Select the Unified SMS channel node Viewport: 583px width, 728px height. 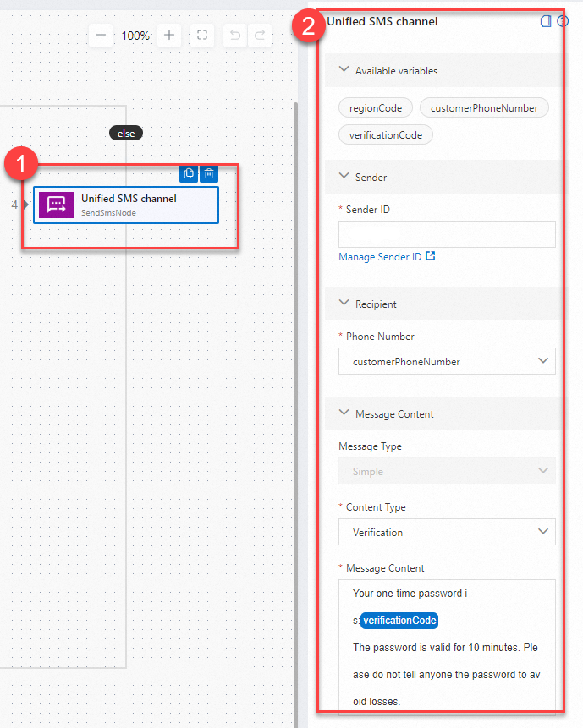point(126,205)
